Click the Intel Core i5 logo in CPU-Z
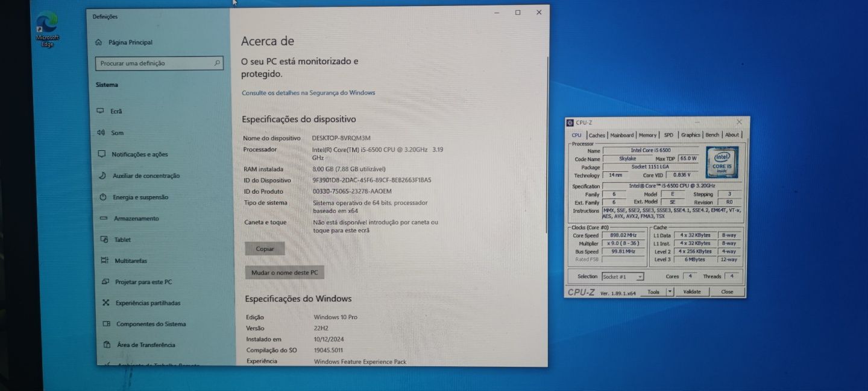The image size is (868, 391). [x=722, y=162]
